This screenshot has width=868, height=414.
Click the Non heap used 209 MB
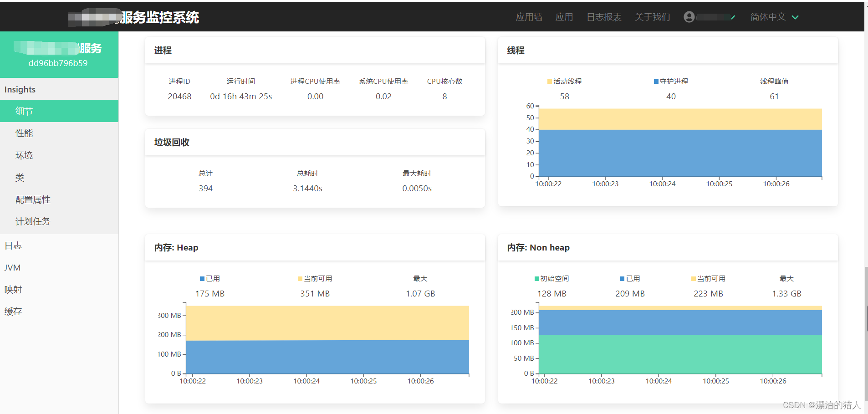630,294
